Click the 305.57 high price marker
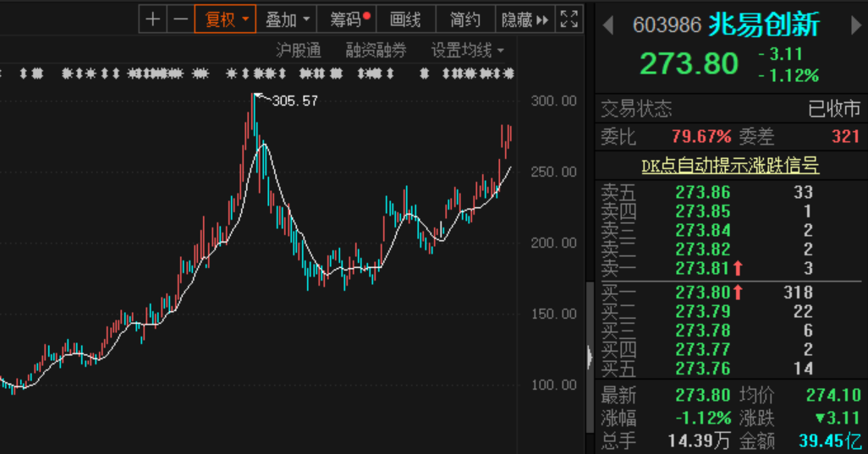This screenshot has width=868, height=454. pos(294,101)
